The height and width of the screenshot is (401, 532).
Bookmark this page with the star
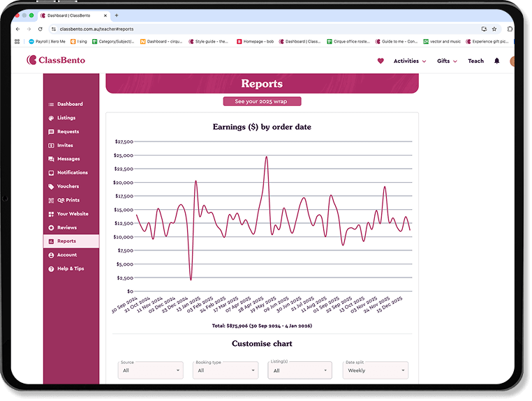(494, 29)
